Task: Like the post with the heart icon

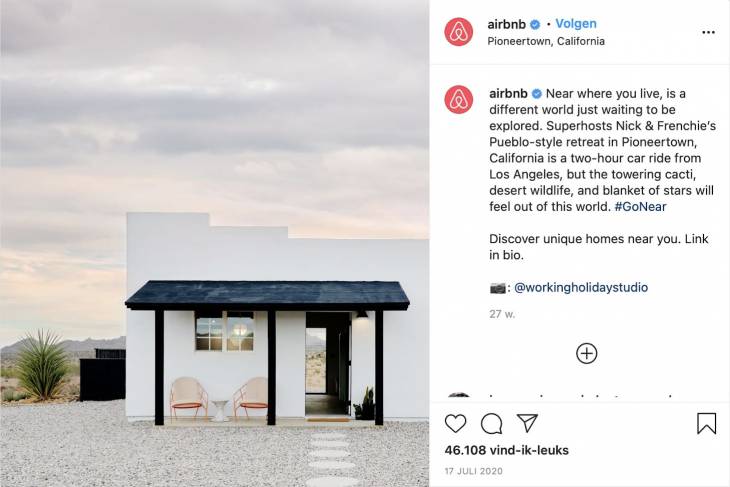Action: [x=455, y=423]
